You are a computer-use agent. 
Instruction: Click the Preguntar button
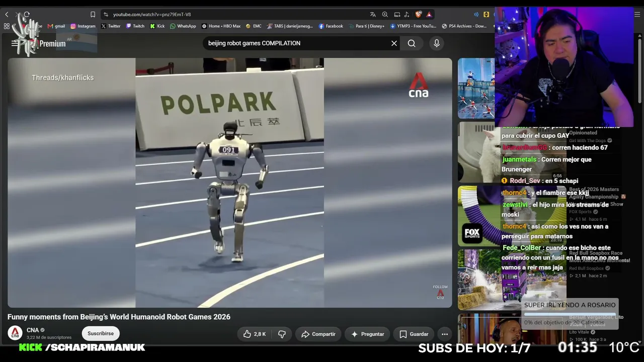pyautogui.click(x=368, y=334)
